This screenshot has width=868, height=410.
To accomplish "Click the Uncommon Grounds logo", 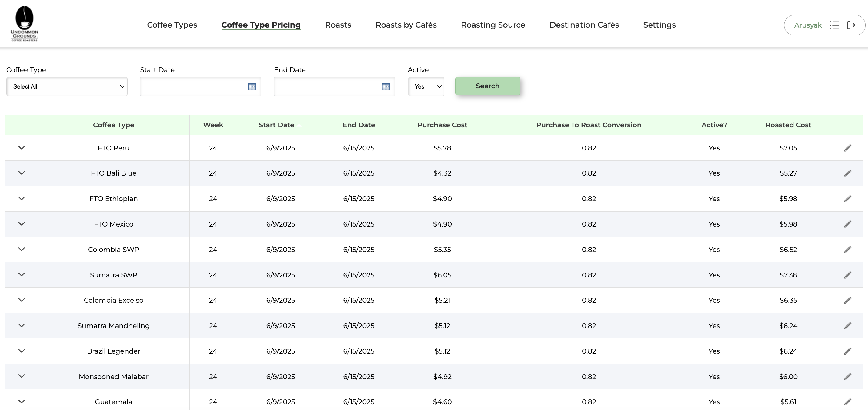I will pyautogui.click(x=24, y=24).
